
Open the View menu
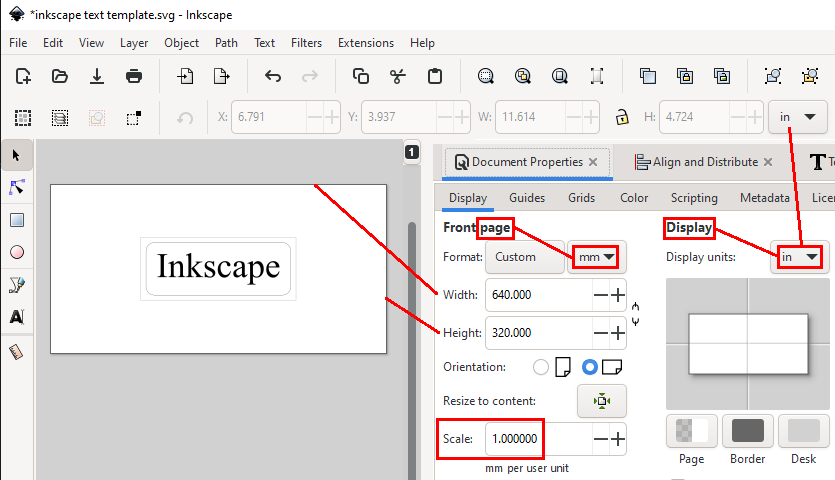coord(91,43)
